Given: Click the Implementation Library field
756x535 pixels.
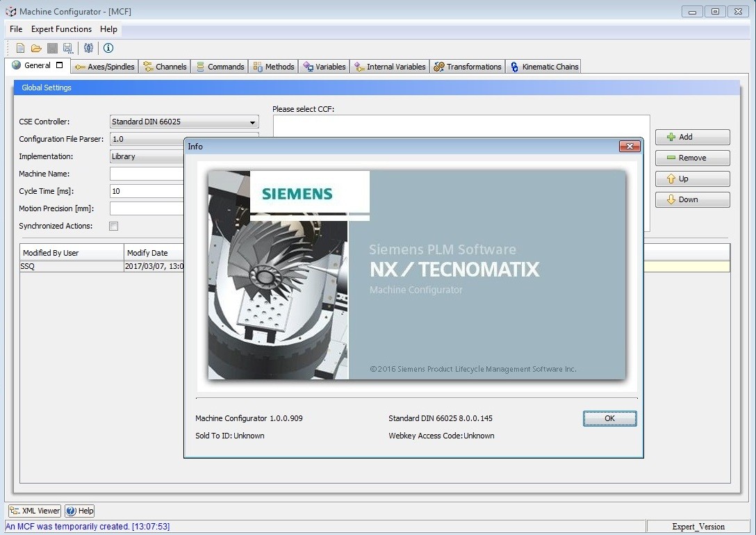Looking at the screenshot, I should click(x=147, y=156).
